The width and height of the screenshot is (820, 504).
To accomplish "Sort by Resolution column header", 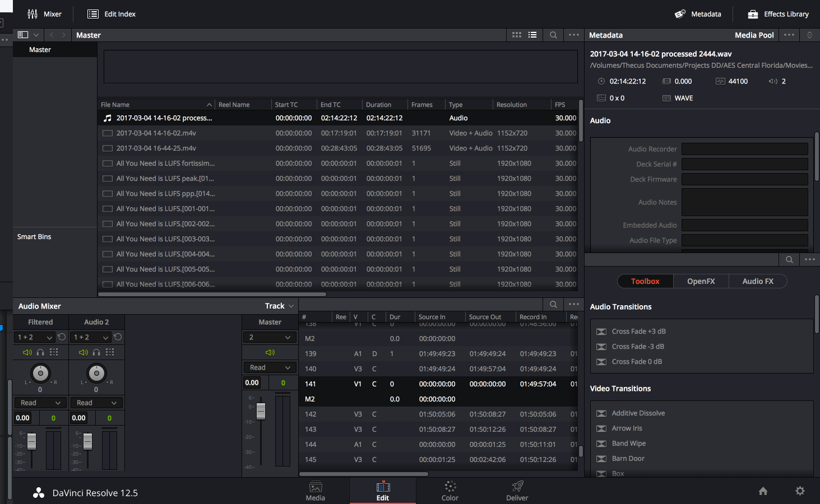I will [x=521, y=105].
